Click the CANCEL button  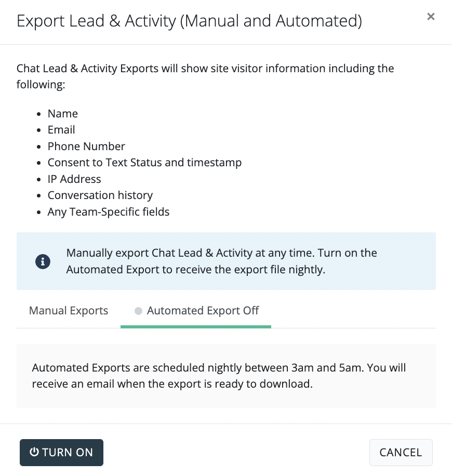pos(401,452)
